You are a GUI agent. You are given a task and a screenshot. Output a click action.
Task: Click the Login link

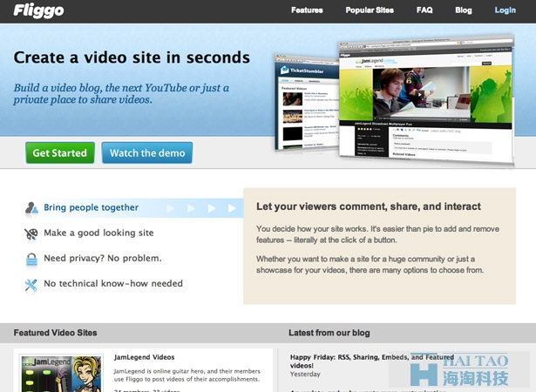(x=505, y=10)
